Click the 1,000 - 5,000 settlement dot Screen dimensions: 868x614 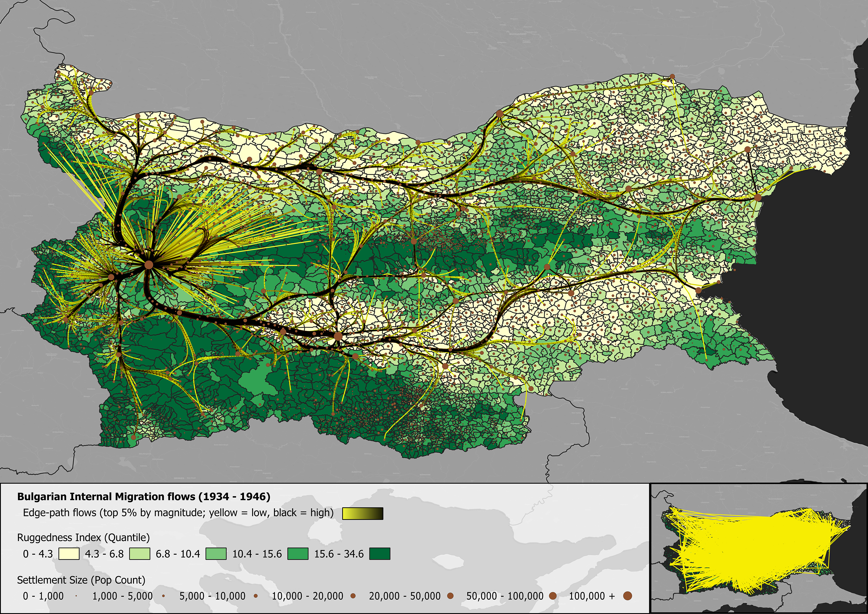[x=163, y=596]
